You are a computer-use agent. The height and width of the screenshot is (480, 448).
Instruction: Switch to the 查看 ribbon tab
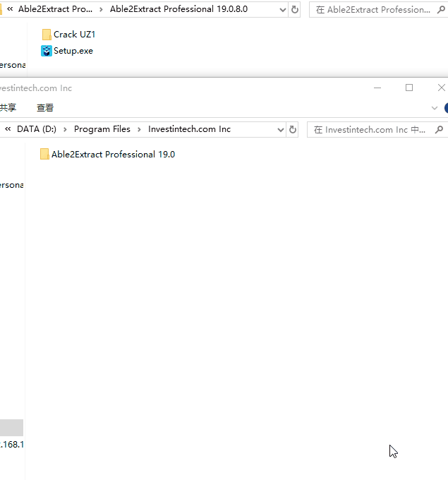pos(45,108)
